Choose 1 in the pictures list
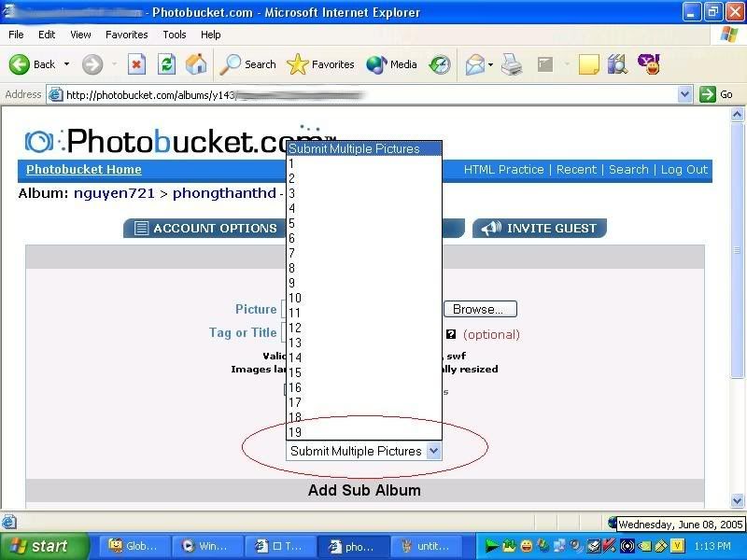This screenshot has width=747, height=560. [364, 164]
